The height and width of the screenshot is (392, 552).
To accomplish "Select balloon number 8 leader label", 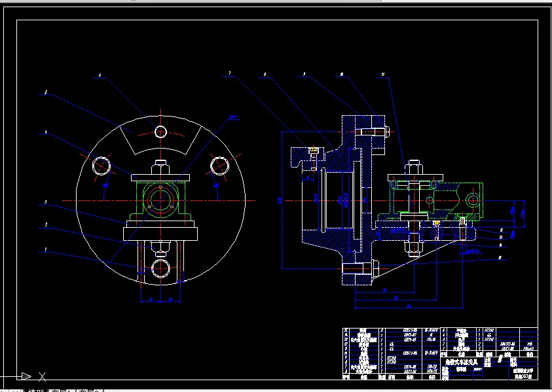I will pos(265,75).
